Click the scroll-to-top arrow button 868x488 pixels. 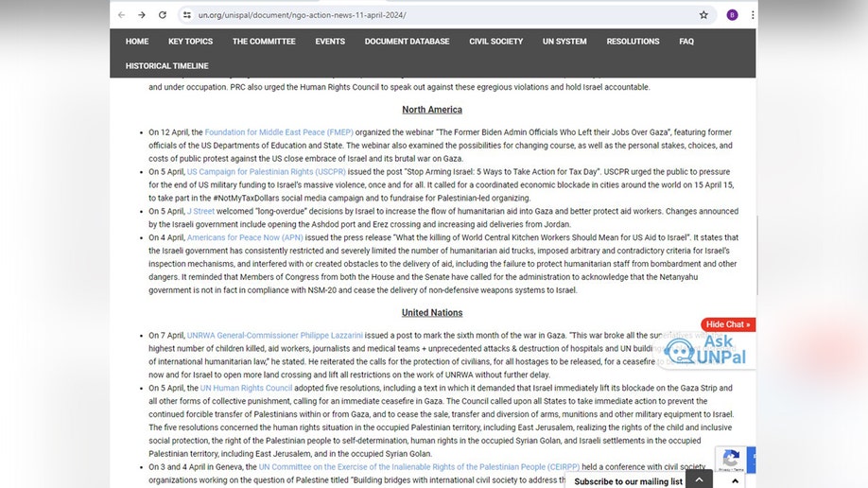tap(699, 479)
